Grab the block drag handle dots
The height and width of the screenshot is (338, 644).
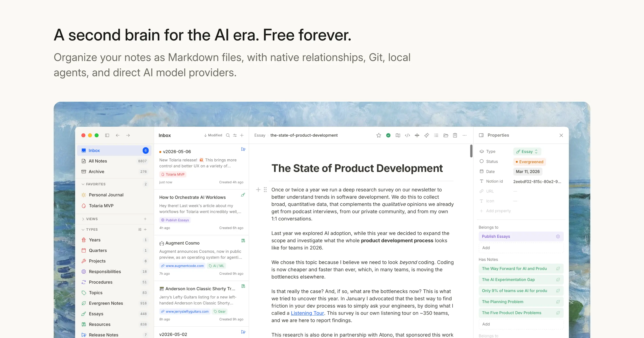[265, 190]
